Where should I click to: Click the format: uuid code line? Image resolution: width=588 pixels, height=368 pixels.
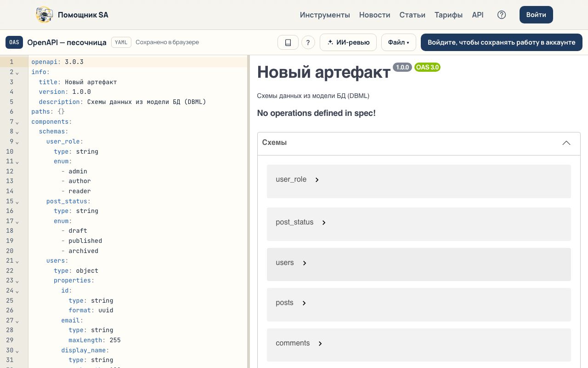[91, 310]
